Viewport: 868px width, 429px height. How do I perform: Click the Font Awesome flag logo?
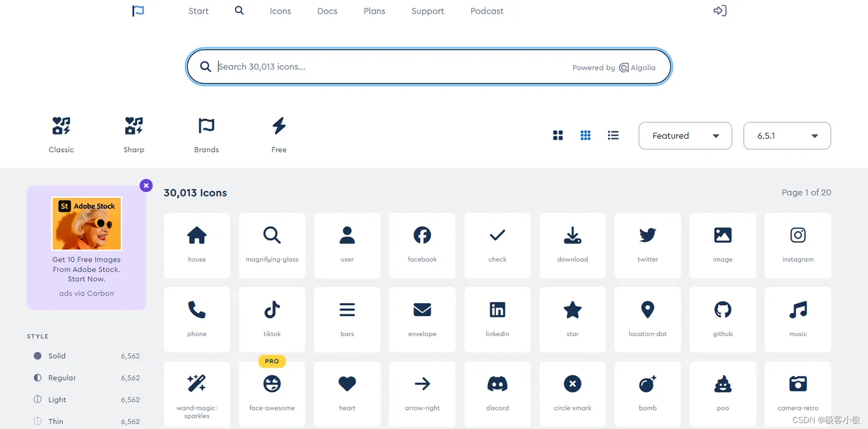[138, 11]
